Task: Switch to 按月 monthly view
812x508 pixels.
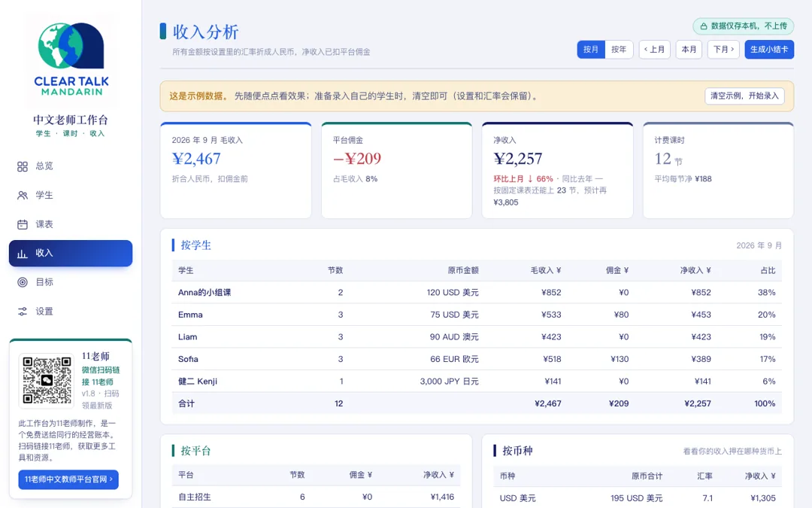Action: (591, 49)
